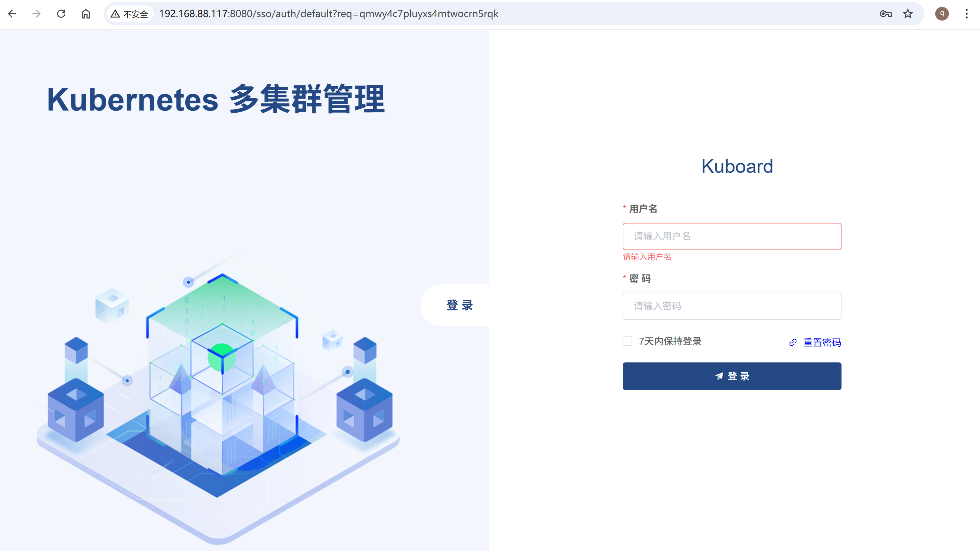Open the browser profile avatar
This screenshot has height=551, width=980.
coord(942,14)
